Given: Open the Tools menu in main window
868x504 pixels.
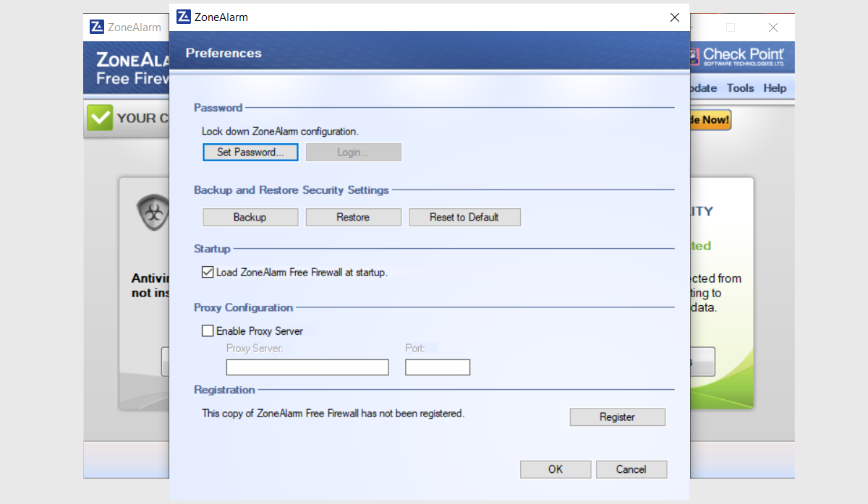Looking at the screenshot, I should click(740, 88).
